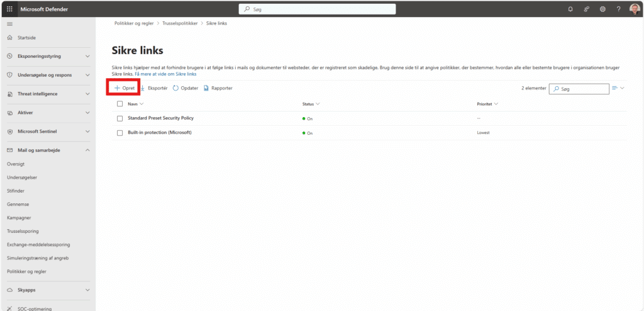The width and height of the screenshot is (644, 311).
Task: Click the plus icon next to Opret
Action: pos(117,88)
